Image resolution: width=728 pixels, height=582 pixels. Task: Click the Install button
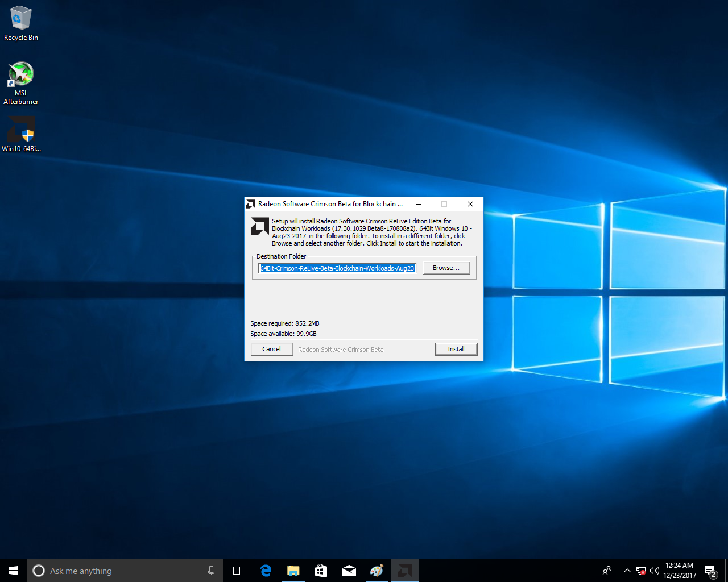pos(456,349)
